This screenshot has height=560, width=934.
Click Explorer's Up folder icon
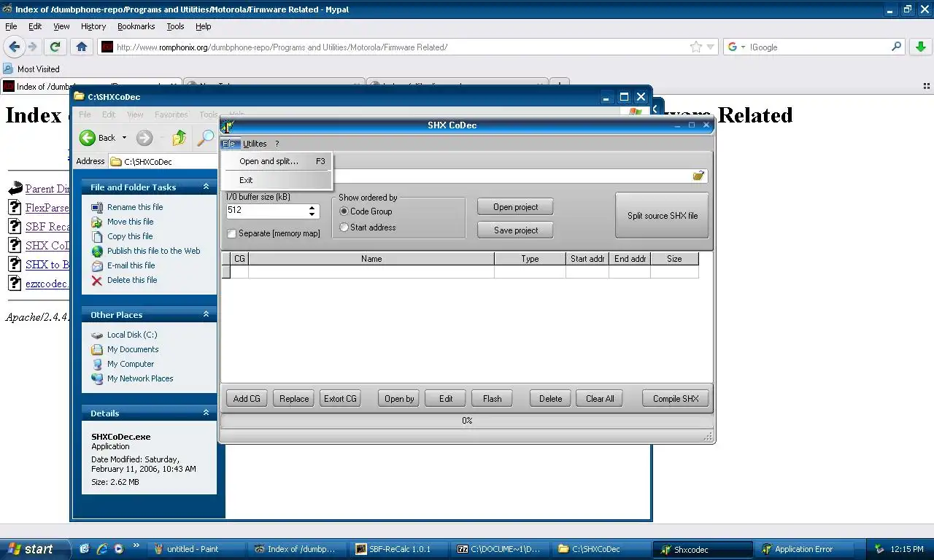click(x=179, y=138)
